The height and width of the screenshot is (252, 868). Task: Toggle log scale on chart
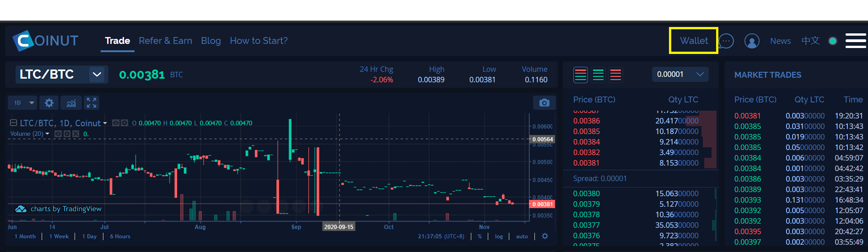(499, 236)
